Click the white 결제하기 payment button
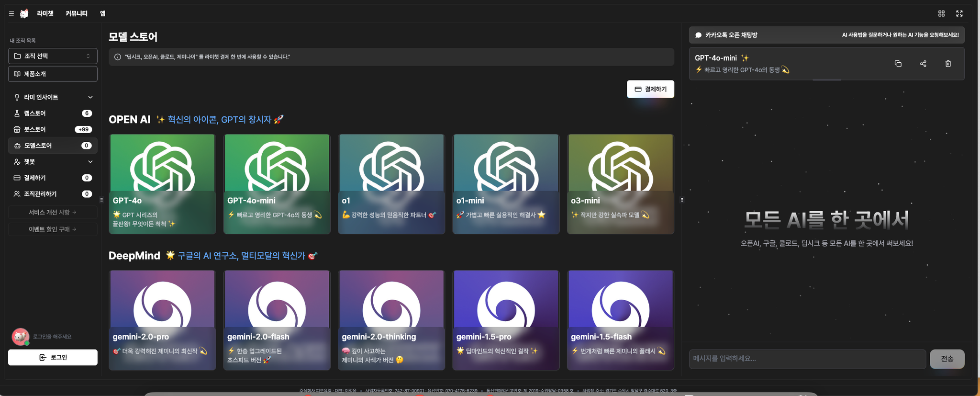The width and height of the screenshot is (980, 396). tap(650, 89)
